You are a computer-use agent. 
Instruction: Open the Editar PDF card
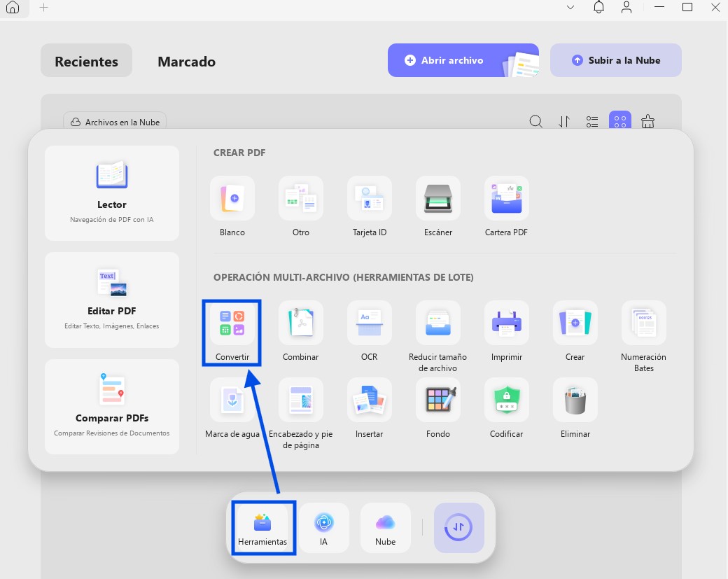pyautogui.click(x=112, y=300)
